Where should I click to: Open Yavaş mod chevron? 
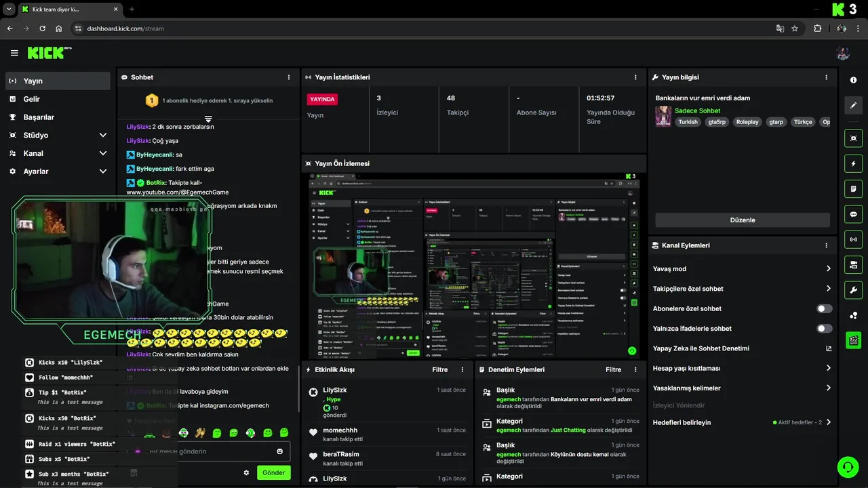click(x=828, y=269)
